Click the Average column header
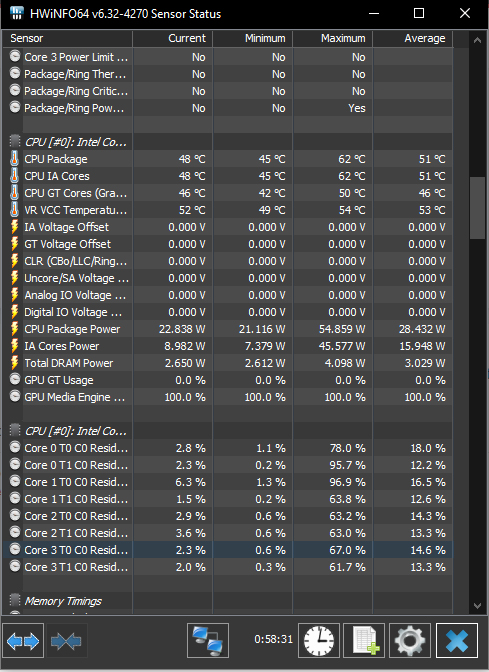 (413, 39)
